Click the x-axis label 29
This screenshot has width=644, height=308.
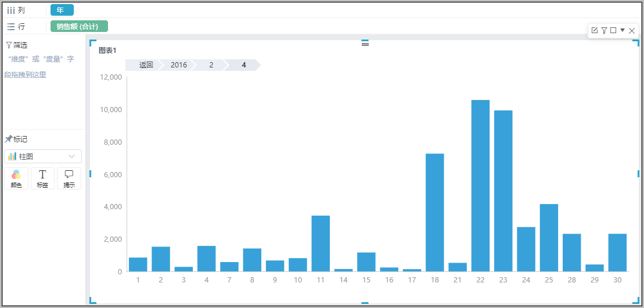[594, 280]
